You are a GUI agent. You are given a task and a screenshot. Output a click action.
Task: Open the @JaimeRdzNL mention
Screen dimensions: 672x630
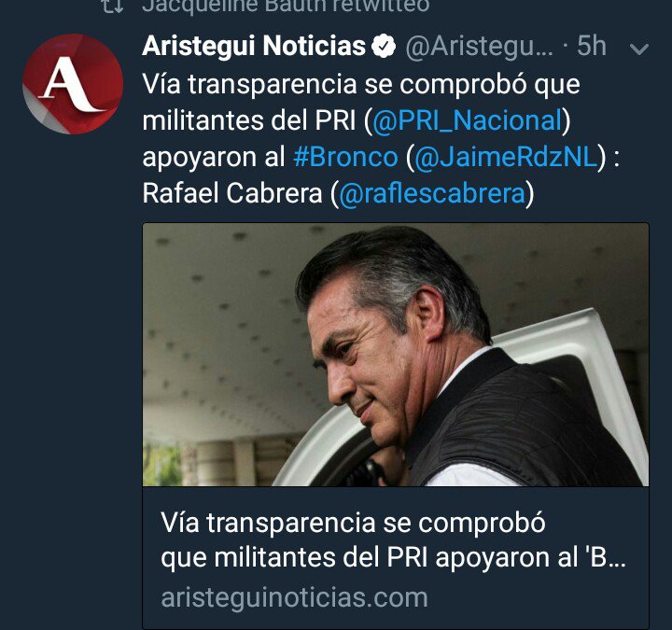[x=506, y=157]
